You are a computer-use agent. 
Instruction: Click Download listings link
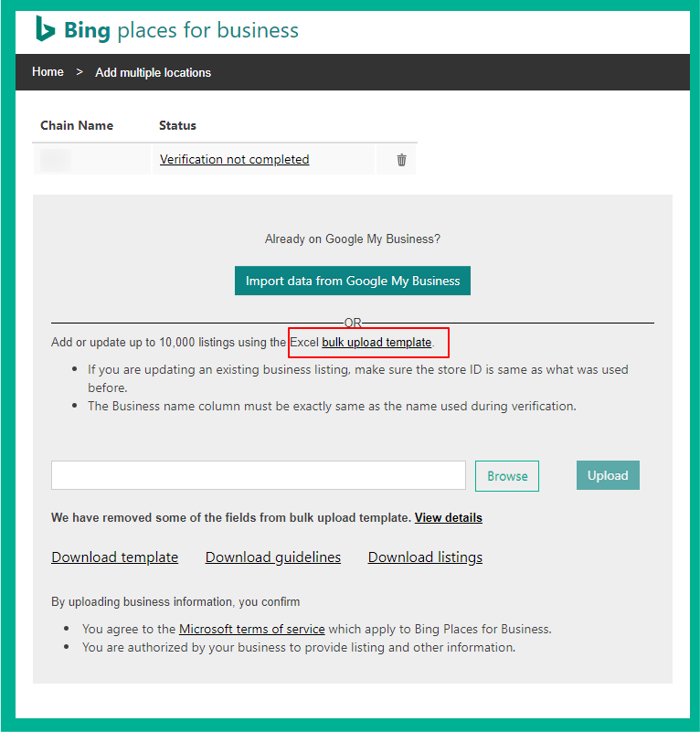coord(425,557)
